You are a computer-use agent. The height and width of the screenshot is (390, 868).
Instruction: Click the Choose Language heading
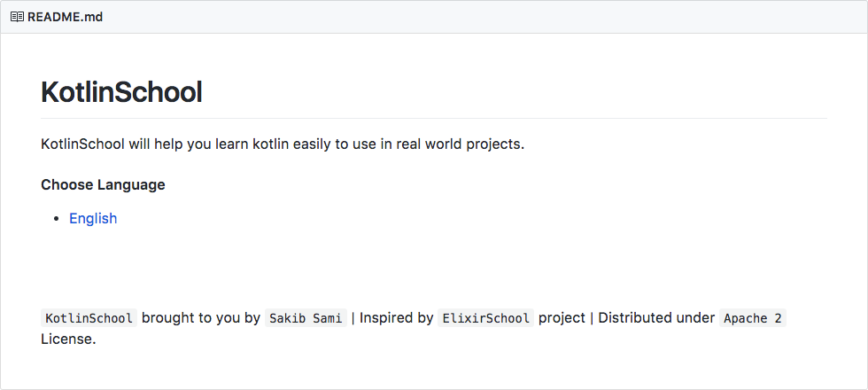tap(103, 185)
